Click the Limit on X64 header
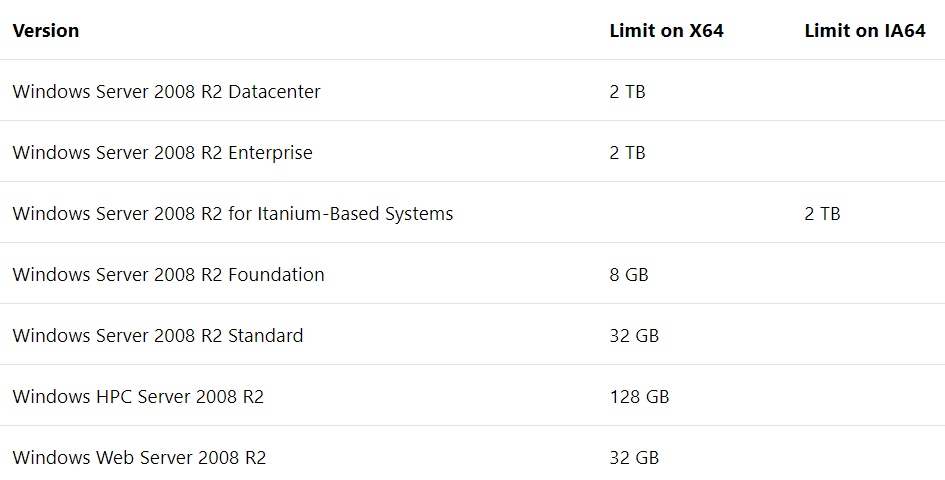This screenshot has height=480, width=945. point(667,31)
